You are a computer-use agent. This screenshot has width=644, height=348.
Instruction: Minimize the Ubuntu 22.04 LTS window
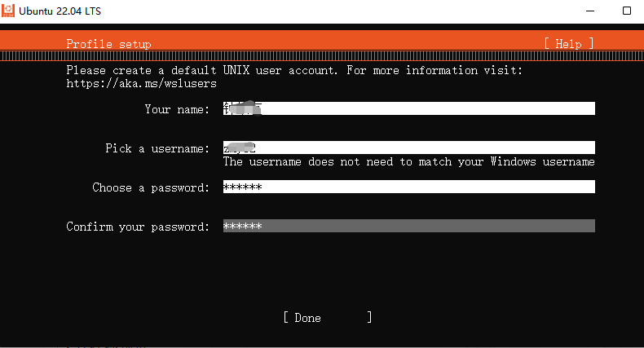589,11
